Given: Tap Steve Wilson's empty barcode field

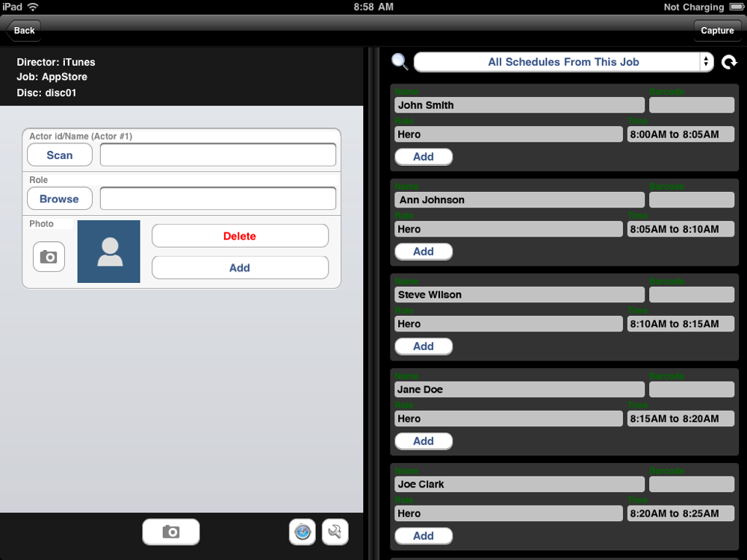Looking at the screenshot, I should [691, 295].
